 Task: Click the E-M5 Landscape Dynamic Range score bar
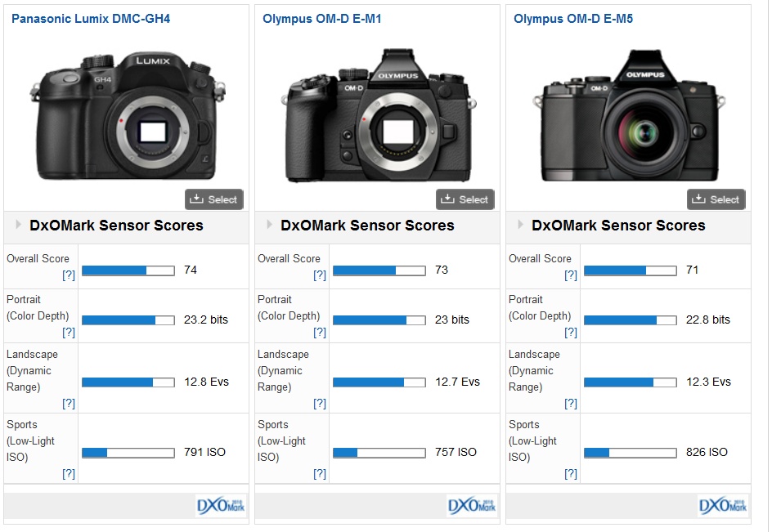631,382
